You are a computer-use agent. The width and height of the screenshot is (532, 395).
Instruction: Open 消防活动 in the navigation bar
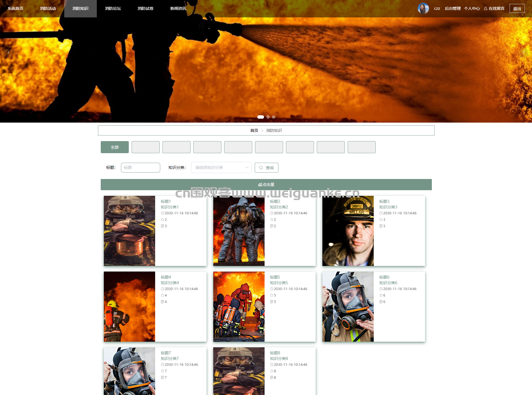(x=48, y=9)
